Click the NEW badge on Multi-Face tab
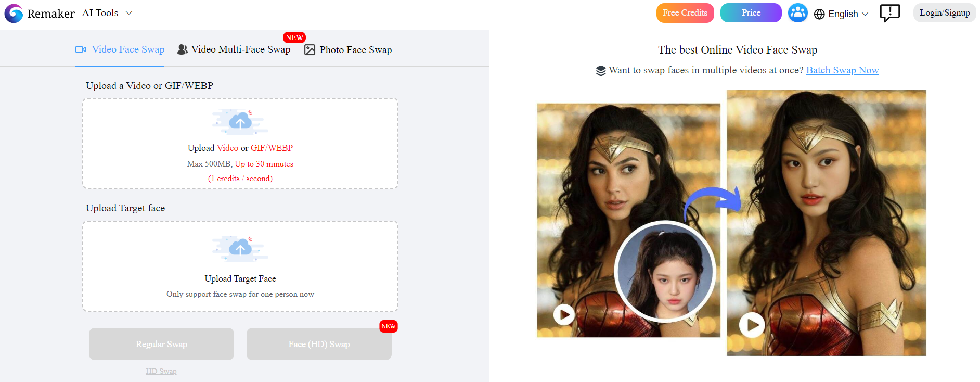Viewport: 980px width, 382px height. pyautogui.click(x=294, y=37)
